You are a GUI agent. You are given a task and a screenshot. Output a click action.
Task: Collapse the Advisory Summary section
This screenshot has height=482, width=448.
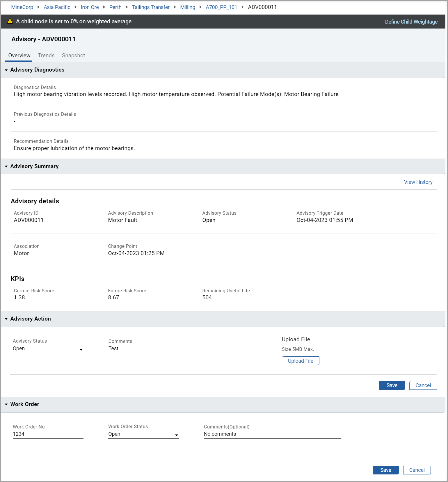point(6,167)
